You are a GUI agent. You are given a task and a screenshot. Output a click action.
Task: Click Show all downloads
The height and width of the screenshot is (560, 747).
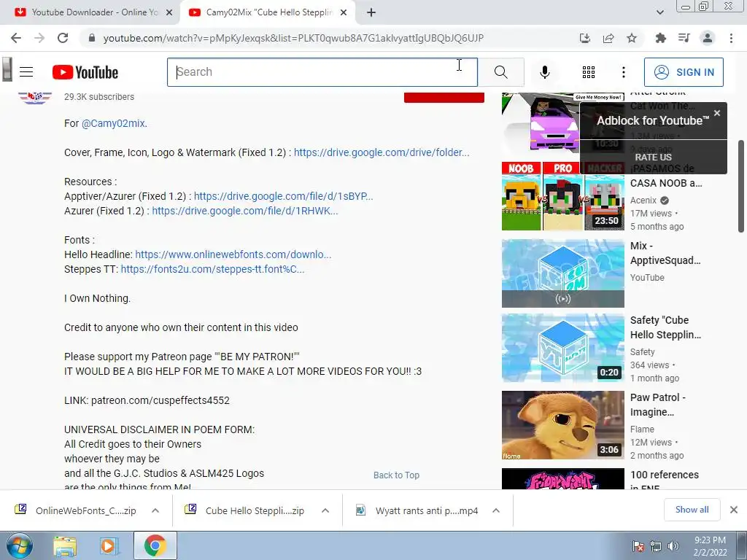click(x=692, y=510)
